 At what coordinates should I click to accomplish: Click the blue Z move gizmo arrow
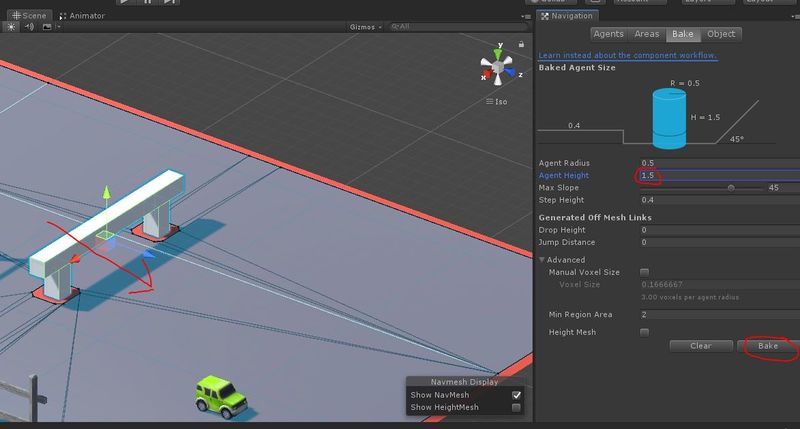(x=148, y=254)
